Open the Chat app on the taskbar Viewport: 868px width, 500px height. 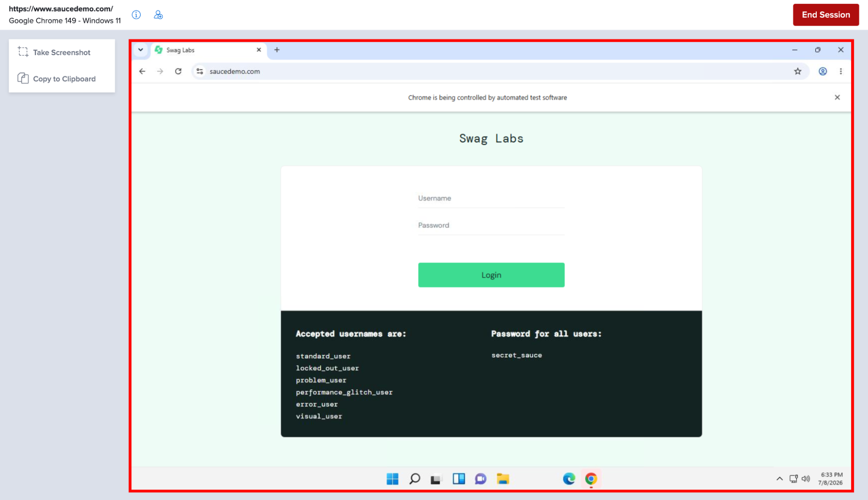480,479
